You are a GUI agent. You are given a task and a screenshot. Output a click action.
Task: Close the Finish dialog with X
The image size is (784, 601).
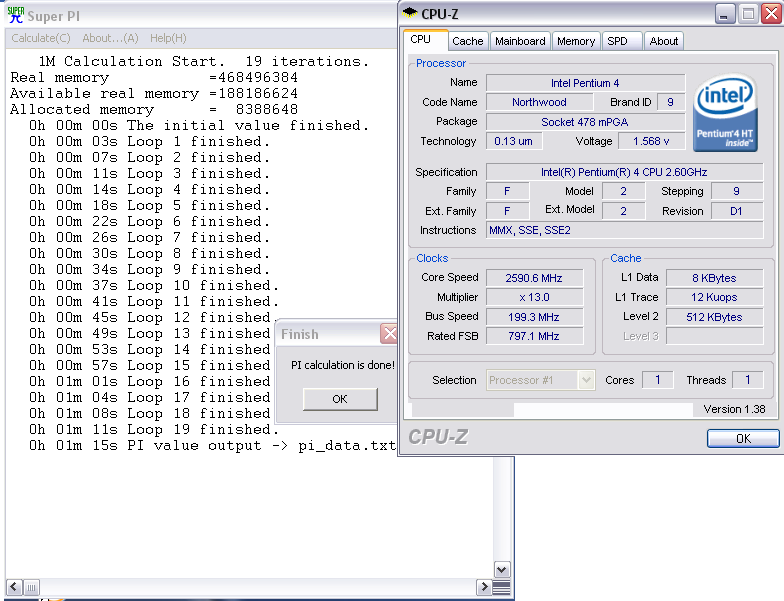point(389,334)
